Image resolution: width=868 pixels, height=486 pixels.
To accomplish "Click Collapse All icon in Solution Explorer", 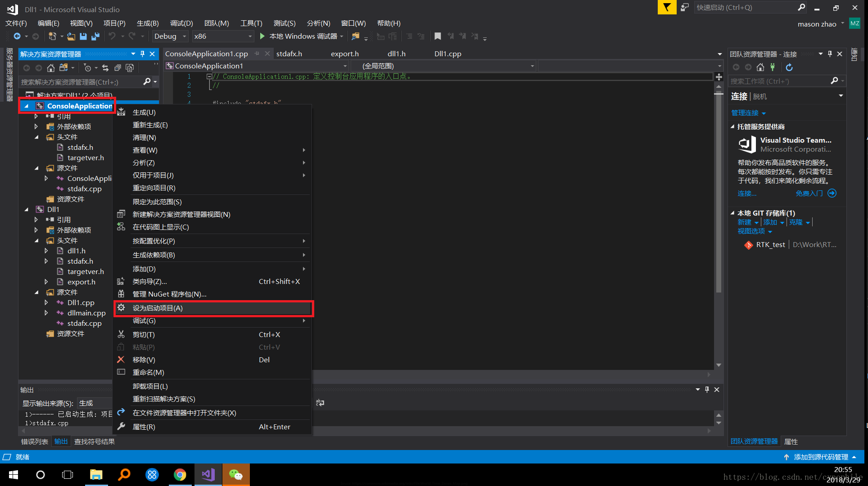I will coord(118,68).
